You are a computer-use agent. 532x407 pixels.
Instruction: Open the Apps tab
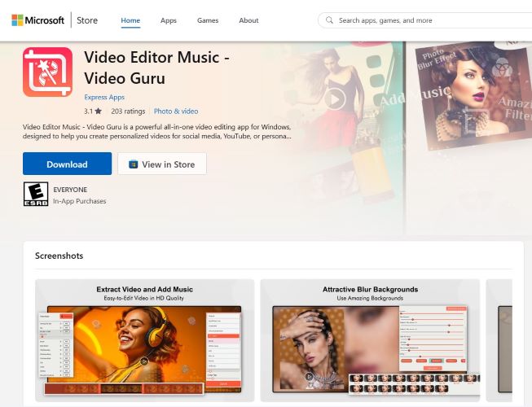tap(169, 20)
